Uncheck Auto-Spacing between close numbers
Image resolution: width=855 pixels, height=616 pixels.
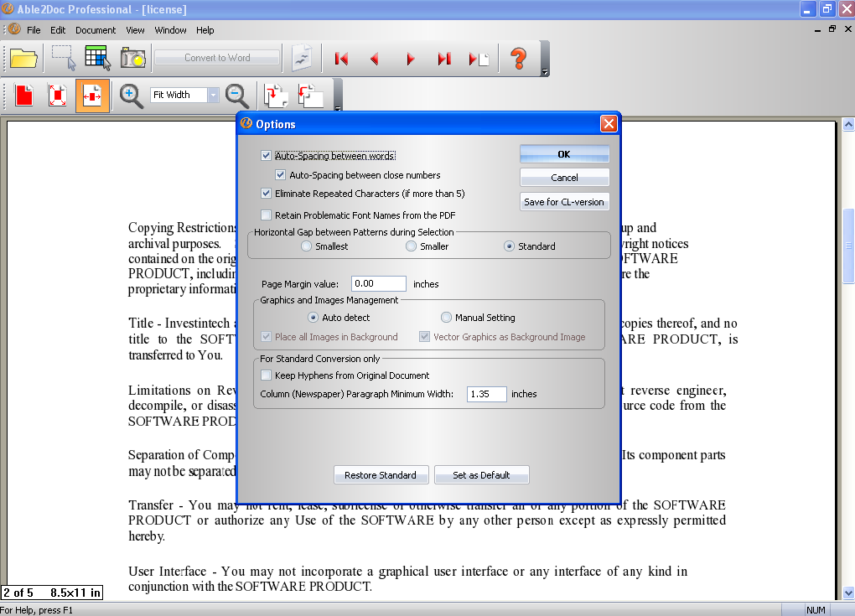(x=280, y=175)
